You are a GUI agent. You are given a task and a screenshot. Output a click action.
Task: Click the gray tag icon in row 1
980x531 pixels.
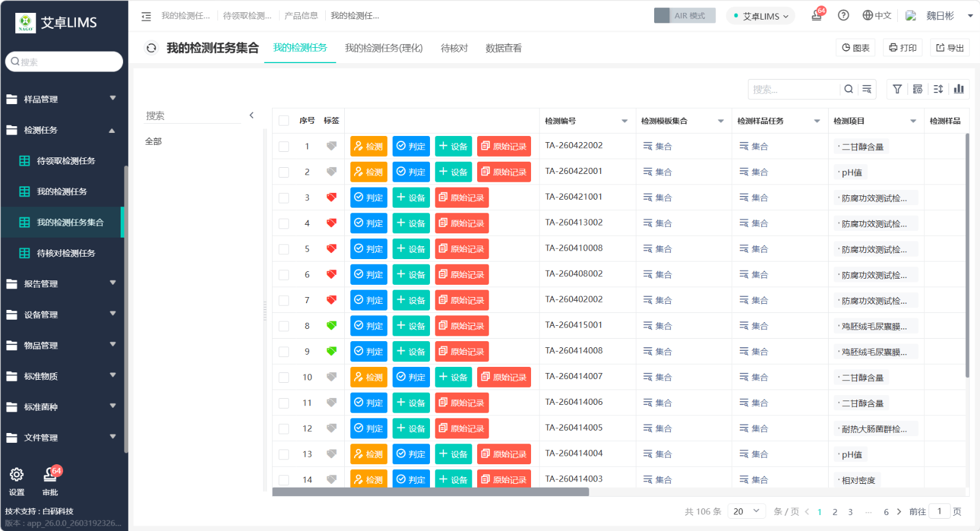coord(331,146)
